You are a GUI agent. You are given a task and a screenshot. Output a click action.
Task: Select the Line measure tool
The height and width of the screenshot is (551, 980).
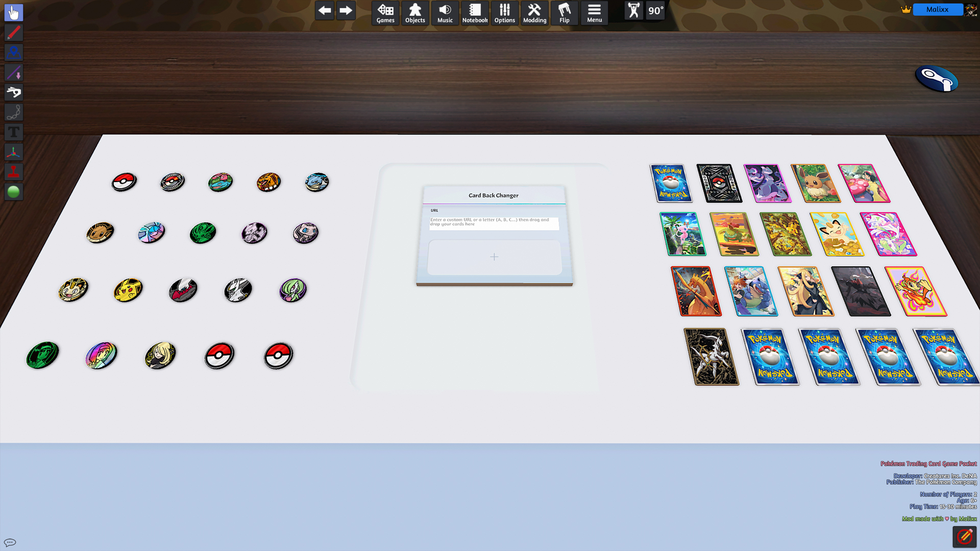point(14,72)
